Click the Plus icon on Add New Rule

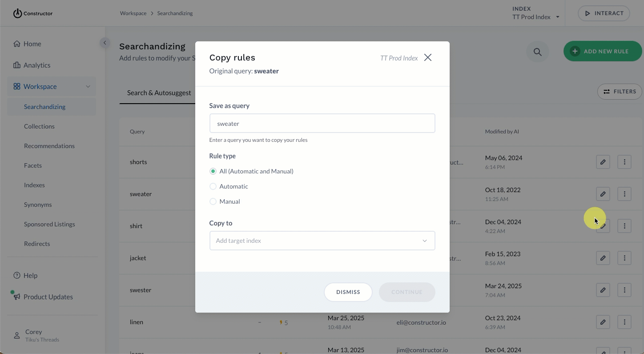point(575,51)
